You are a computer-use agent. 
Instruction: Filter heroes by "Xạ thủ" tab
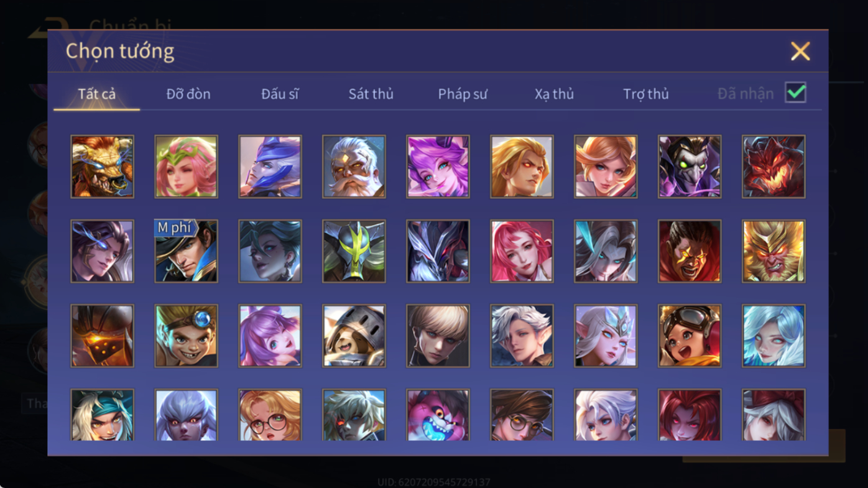pos(554,94)
